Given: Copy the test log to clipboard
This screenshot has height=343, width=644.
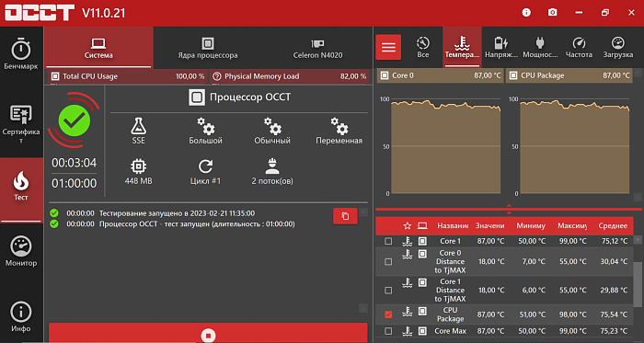Looking at the screenshot, I should point(345,216).
